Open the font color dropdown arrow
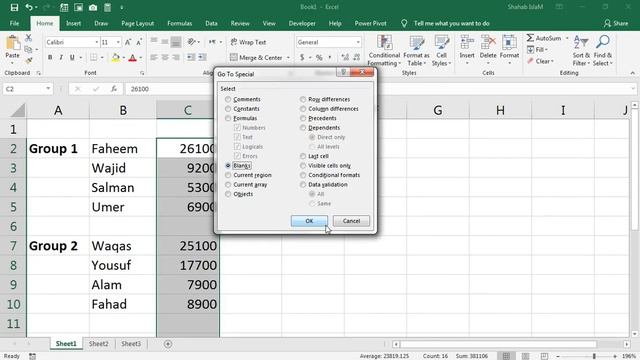This screenshot has width=640, height=360. (140, 58)
